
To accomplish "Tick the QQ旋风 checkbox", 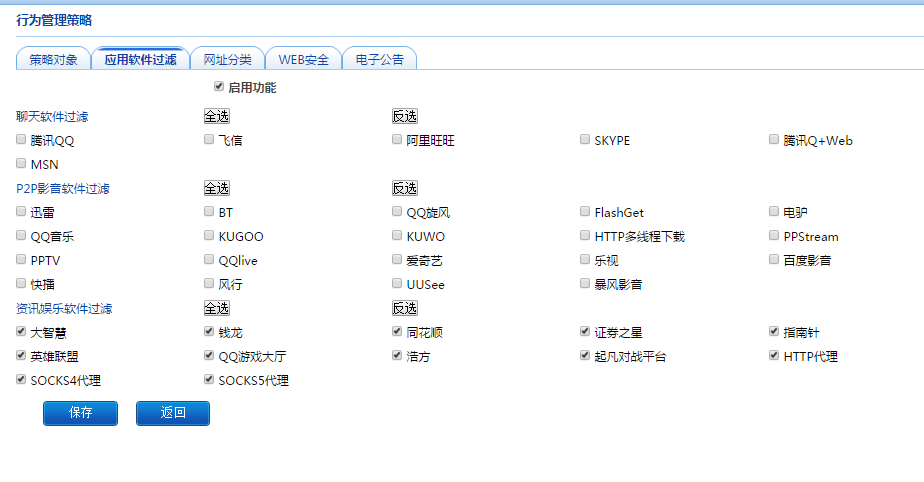I will (397, 211).
